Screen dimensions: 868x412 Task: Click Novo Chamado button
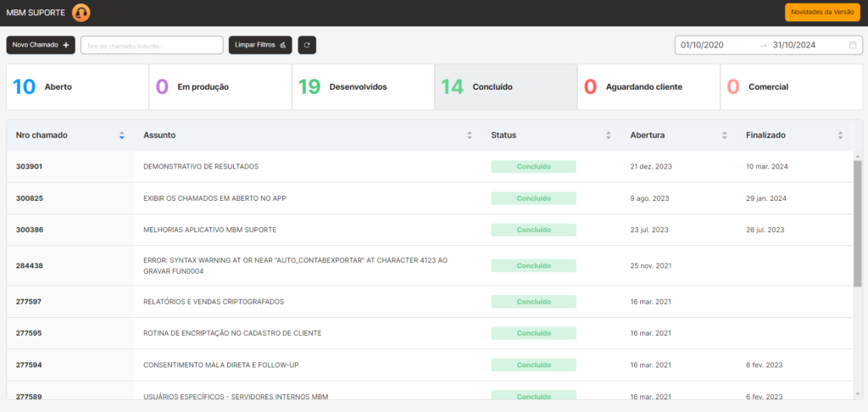pyautogui.click(x=41, y=45)
